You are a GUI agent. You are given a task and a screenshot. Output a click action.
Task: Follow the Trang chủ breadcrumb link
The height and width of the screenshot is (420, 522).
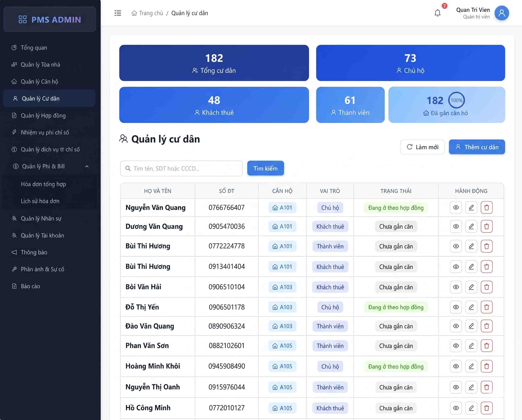pos(147,13)
